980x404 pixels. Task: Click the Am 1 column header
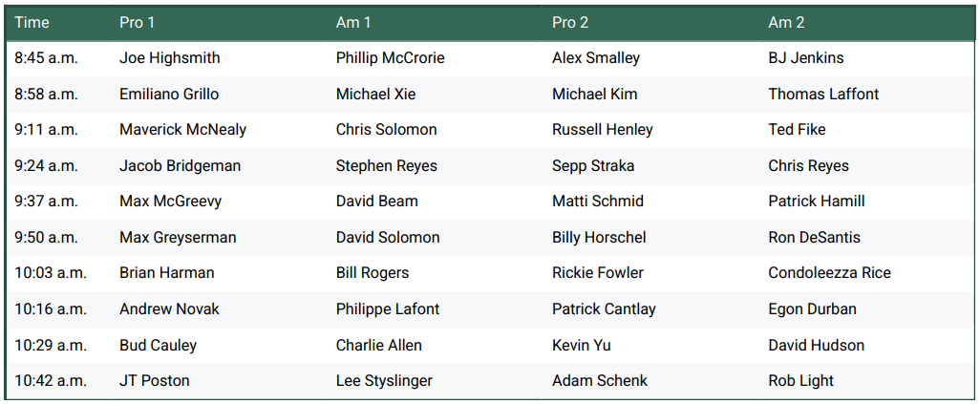tap(353, 22)
